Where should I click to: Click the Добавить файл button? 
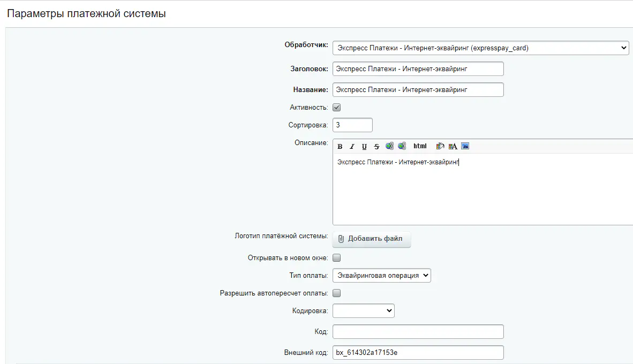click(371, 239)
